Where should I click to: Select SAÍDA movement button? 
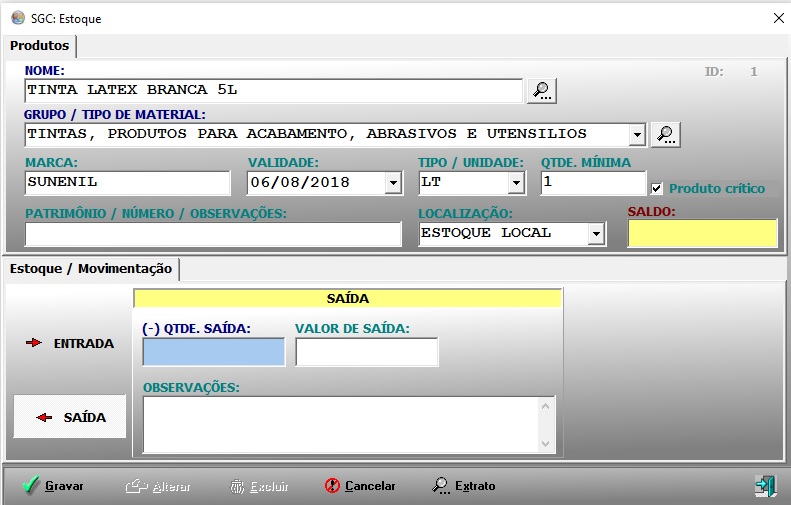(x=70, y=417)
